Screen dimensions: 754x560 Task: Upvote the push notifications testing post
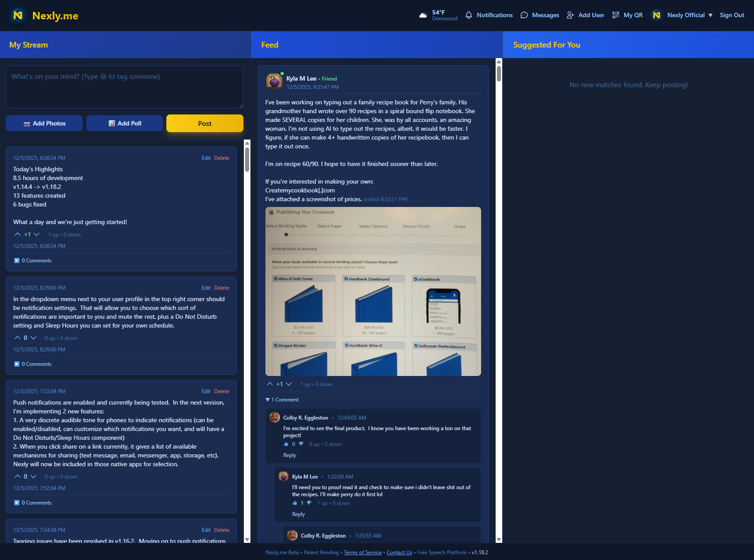[x=18, y=476]
